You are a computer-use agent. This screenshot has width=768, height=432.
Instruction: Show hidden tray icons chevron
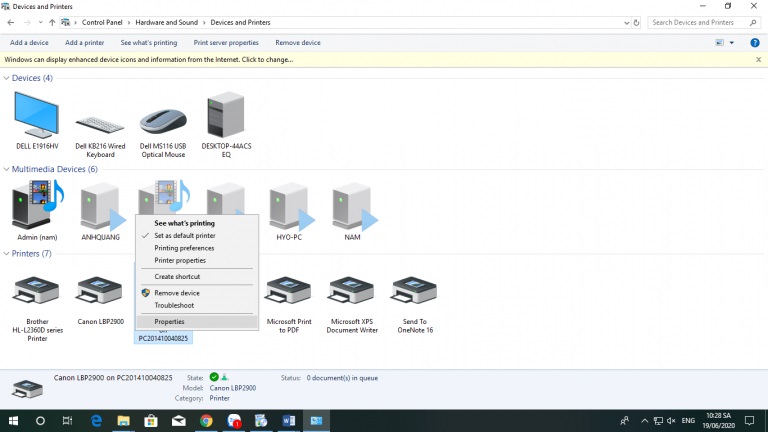[x=645, y=421]
